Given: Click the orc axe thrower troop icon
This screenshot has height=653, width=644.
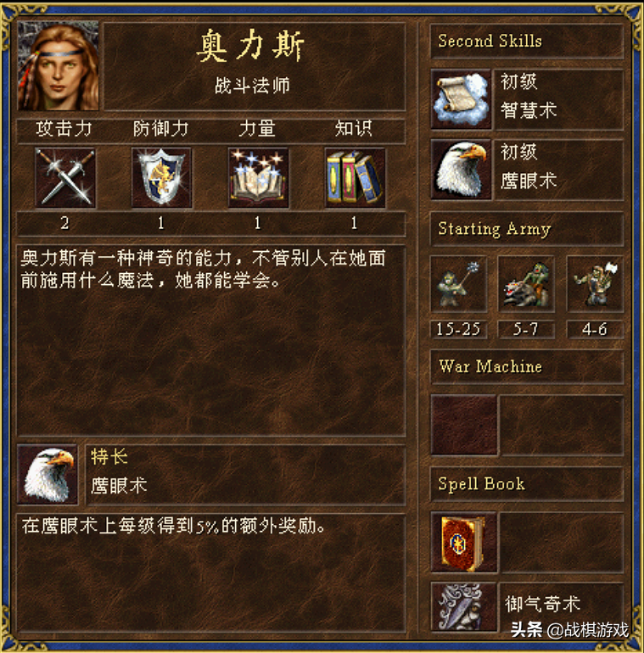Looking at the screenshot, I should pos(595,283).
